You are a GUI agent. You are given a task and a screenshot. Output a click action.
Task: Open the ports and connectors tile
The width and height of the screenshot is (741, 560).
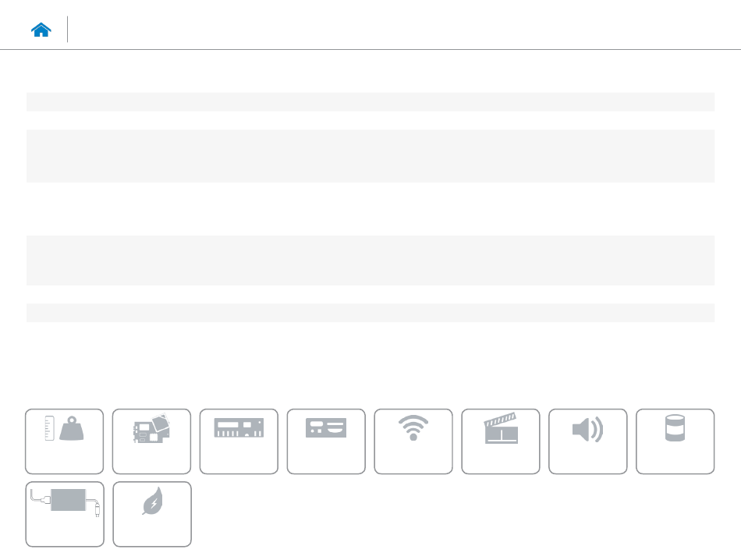tap(326, 441)
